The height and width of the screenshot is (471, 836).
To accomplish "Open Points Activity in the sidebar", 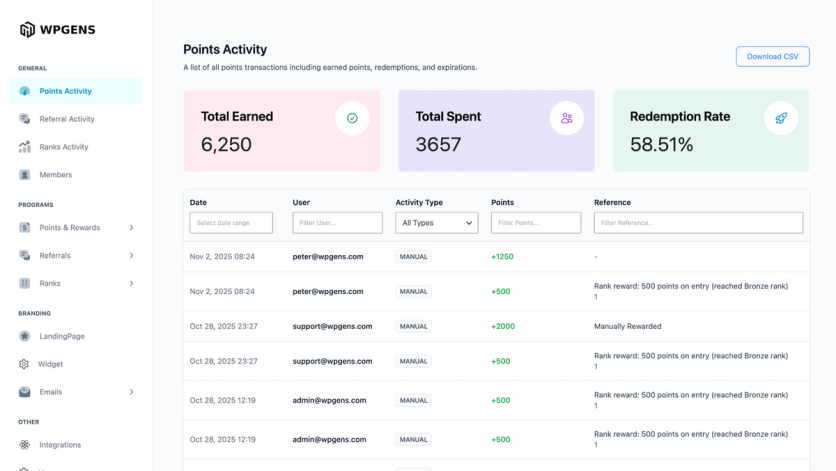I will 76,91.
